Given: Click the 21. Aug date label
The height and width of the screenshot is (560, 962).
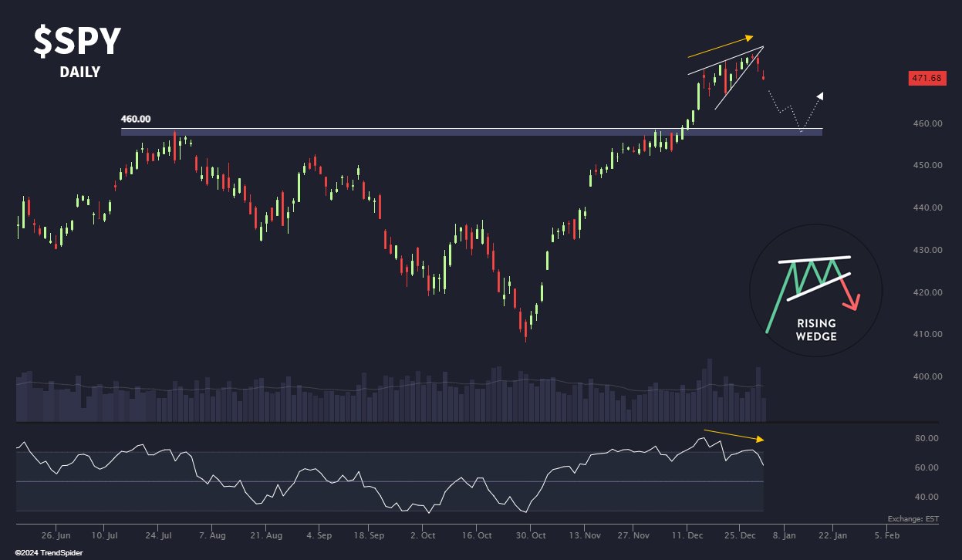Looking at the screenshot, I should pyautogui.click(x=265, y=535).
